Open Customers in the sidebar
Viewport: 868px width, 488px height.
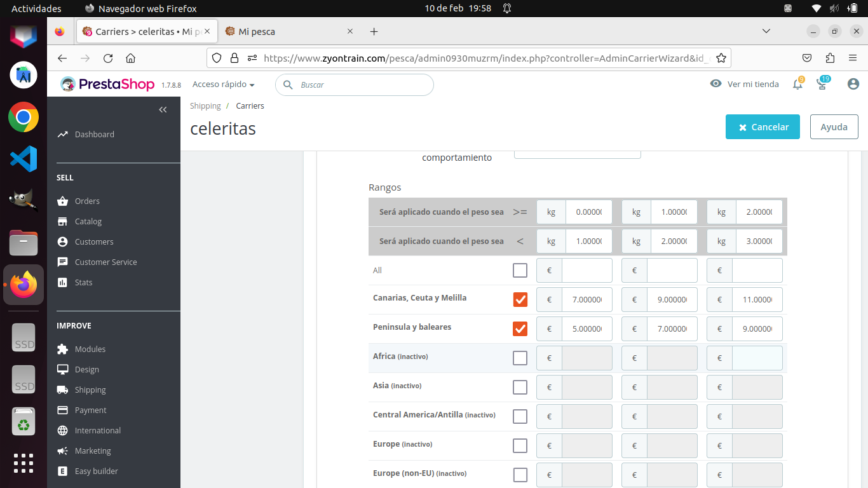(x=94, y=241)
